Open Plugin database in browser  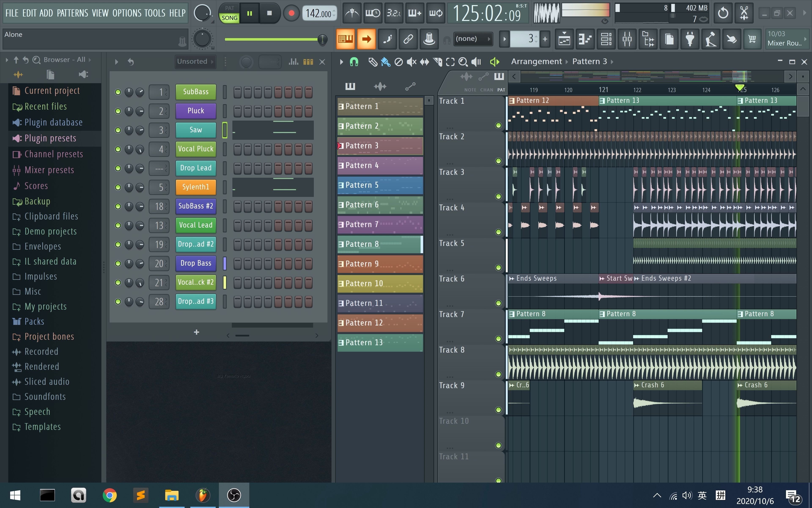coord(53,122)
